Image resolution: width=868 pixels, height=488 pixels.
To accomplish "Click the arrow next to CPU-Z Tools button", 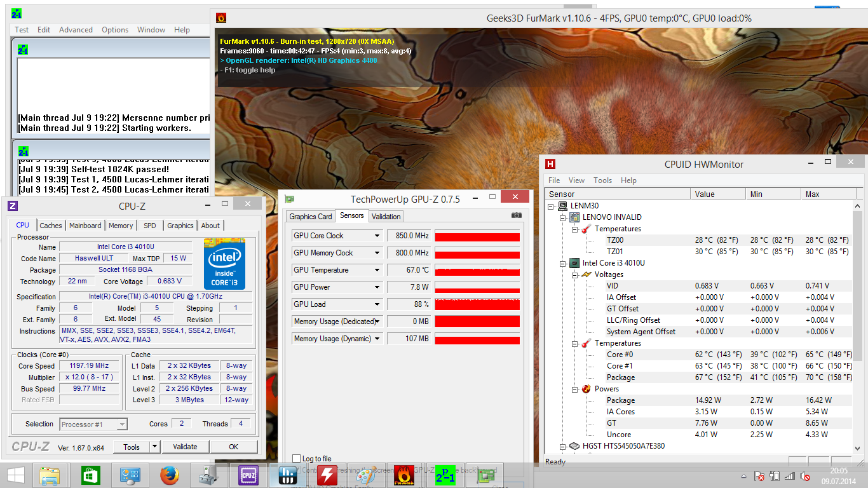I will (x=154, y=447).
